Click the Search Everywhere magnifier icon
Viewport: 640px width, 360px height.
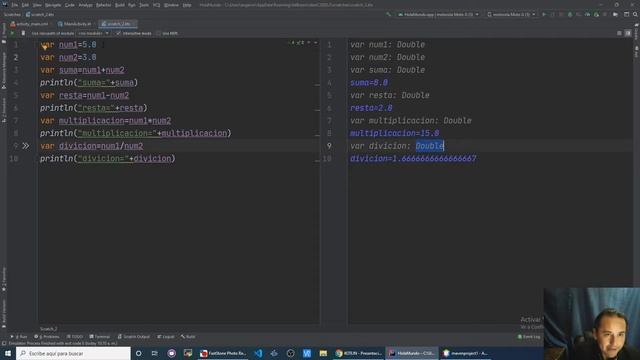pyautogui.click(x=635, y=14)
